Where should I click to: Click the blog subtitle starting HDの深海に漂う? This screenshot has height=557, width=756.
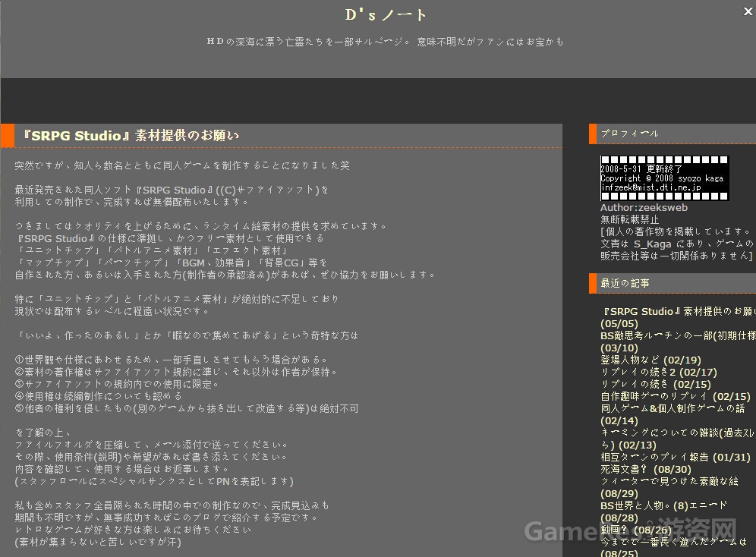[386, 42]
